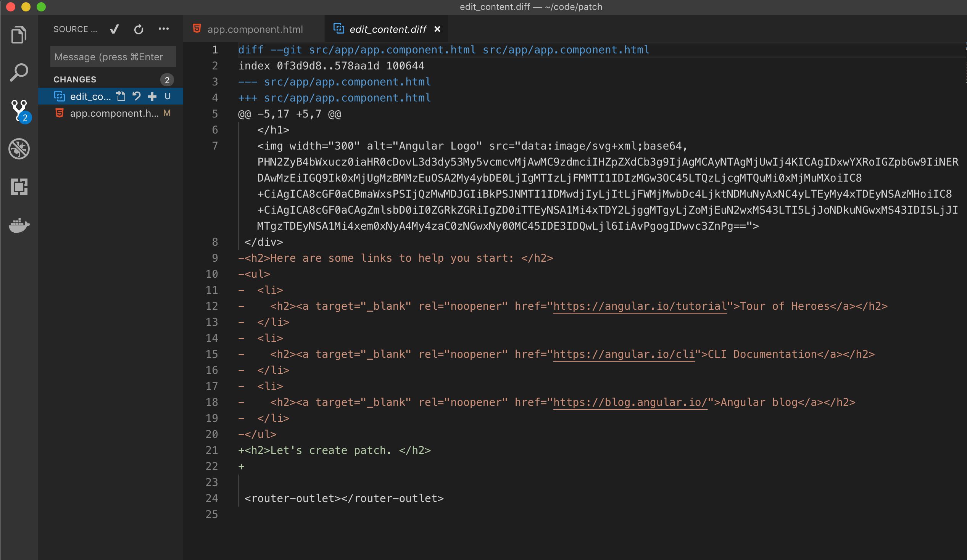
Task: Click the Source Control activity icon
Action: (19, 110)
